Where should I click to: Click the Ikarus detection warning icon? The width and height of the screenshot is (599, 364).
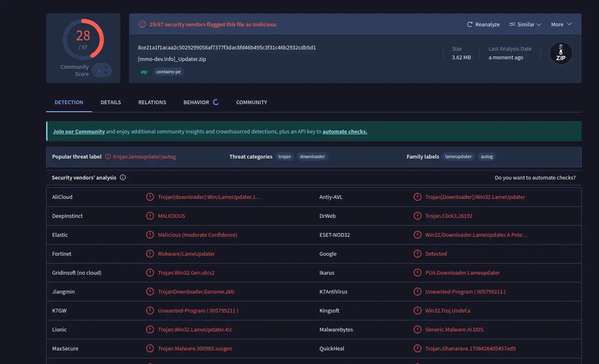(418, 273)
